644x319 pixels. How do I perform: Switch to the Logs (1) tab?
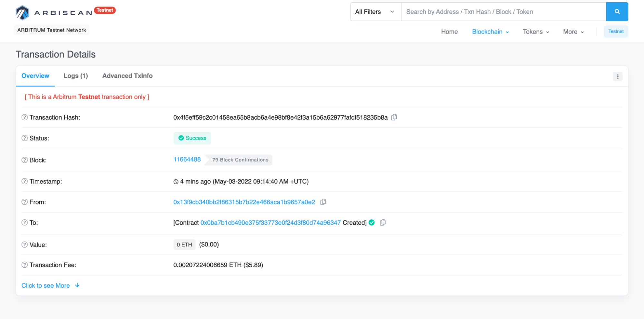[x=76, y=76]
